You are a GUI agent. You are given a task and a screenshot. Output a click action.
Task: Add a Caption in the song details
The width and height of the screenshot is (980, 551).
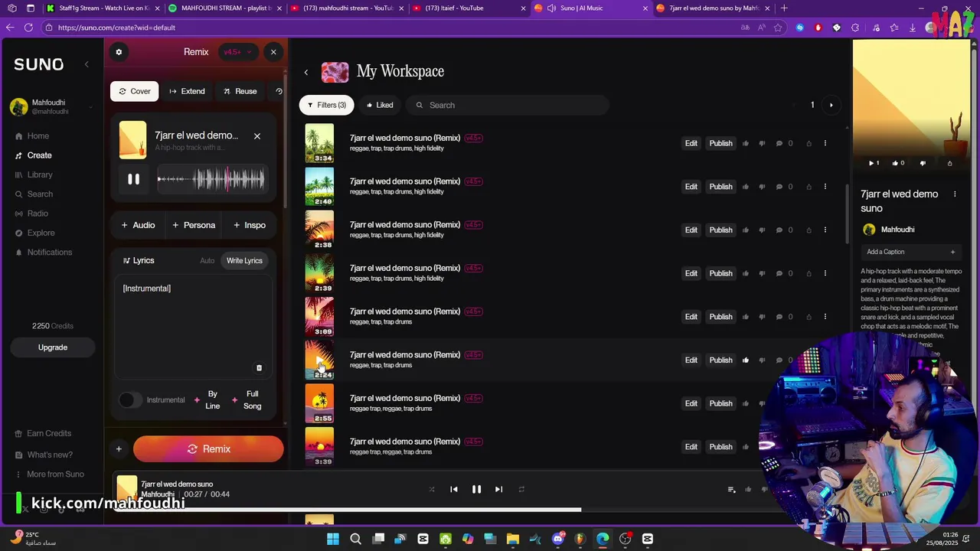pos(910,252)
